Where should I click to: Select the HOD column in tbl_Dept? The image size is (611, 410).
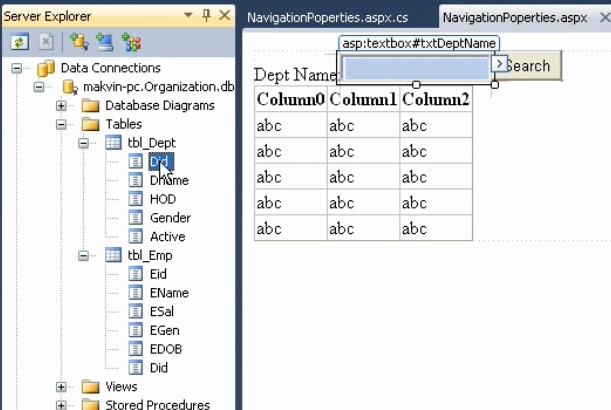point(161,199)
